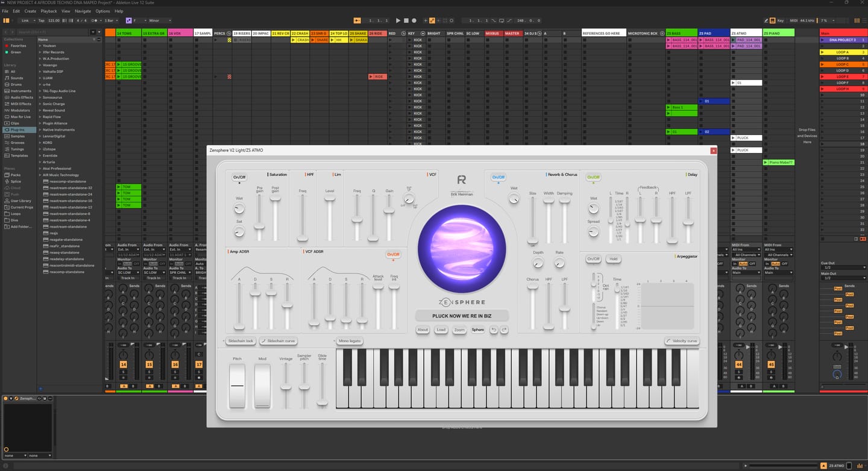Toggle Saturation On/Off in Zensphere

[239, 178]
